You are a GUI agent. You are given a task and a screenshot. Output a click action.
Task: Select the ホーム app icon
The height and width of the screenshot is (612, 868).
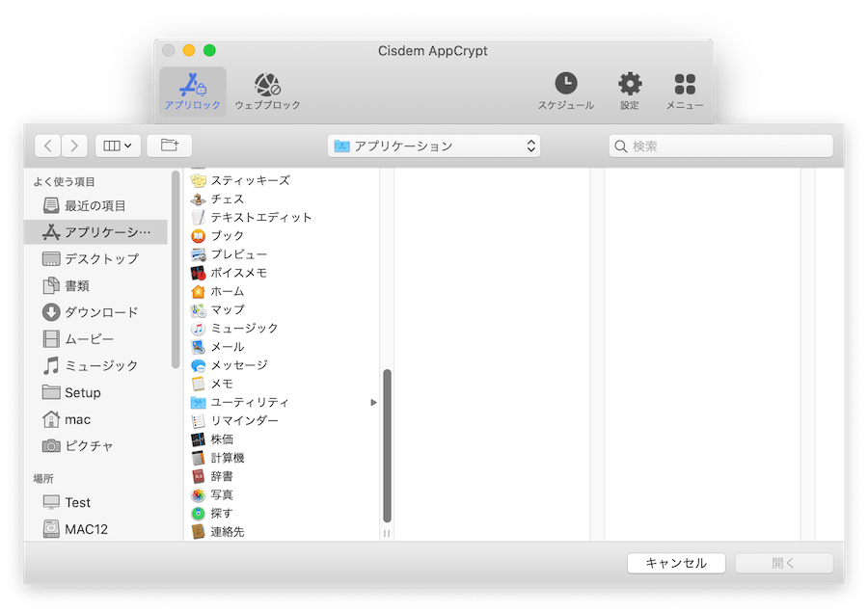[198, 292]
